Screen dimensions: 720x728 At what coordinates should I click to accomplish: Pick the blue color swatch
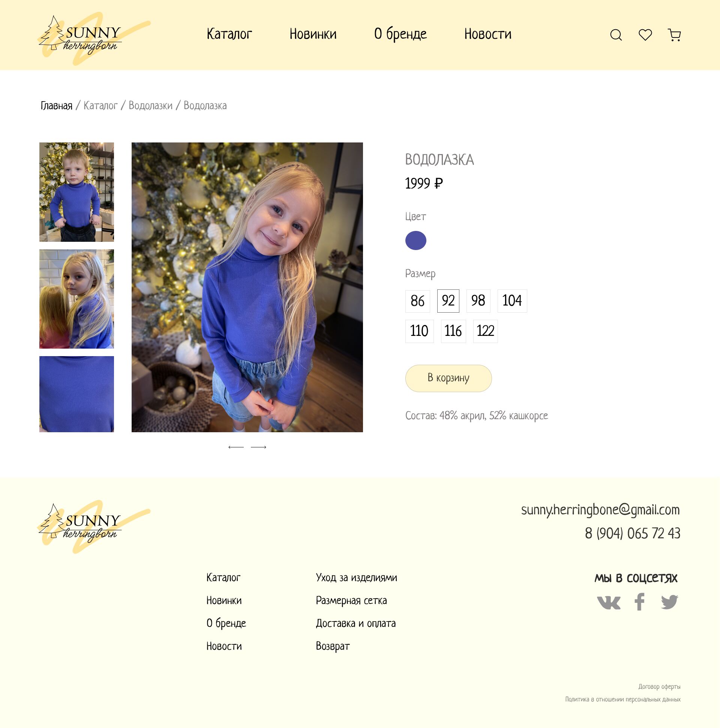tap(416, 240)
